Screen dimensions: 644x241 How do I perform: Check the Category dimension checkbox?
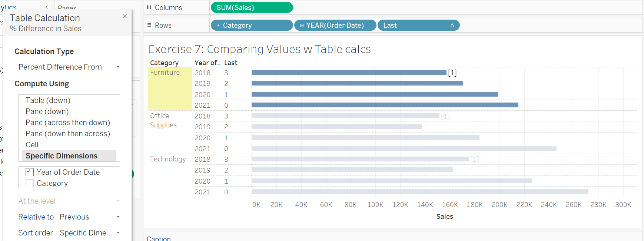(x=30, y=183)
